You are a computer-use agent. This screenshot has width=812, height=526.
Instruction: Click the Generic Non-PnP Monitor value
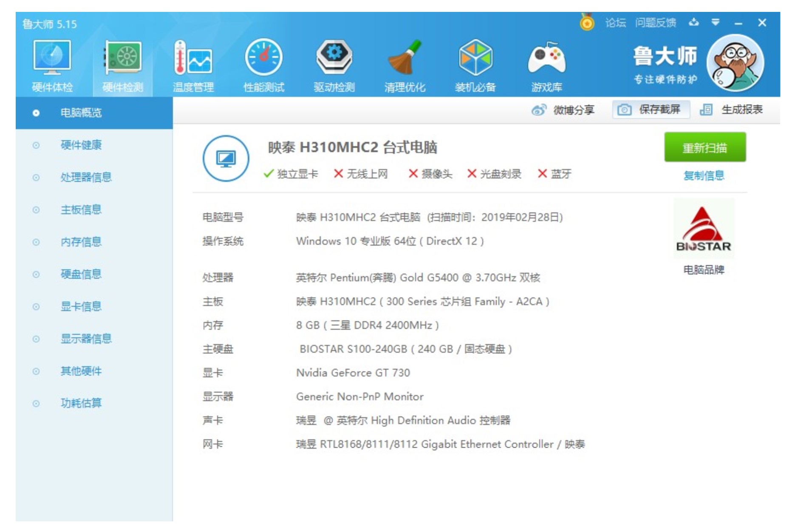(360, 396)
